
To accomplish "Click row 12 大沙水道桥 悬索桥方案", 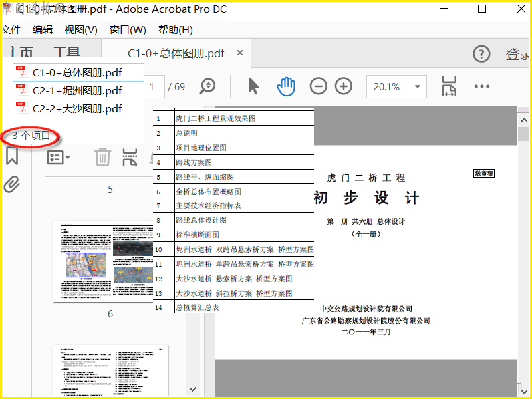I will (x=233, y=279).
